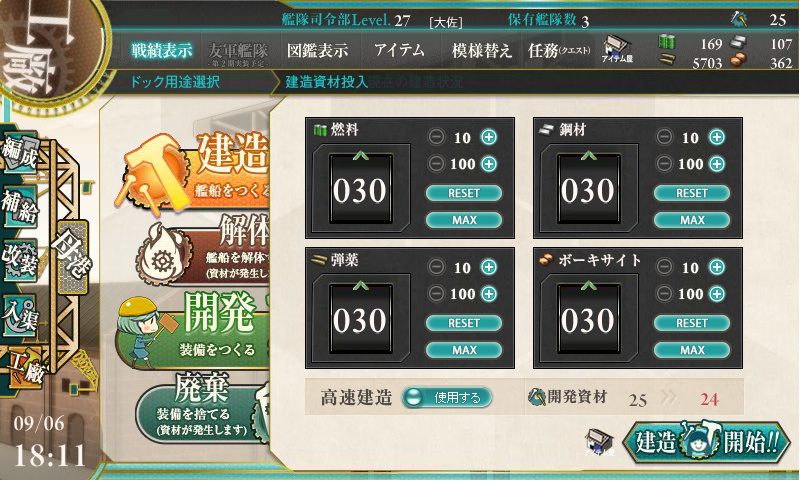The width and height of the screenshot is (800, 481).
Task: Increase 燃料 fuel by 10 with plus
Action: point(489,137)
